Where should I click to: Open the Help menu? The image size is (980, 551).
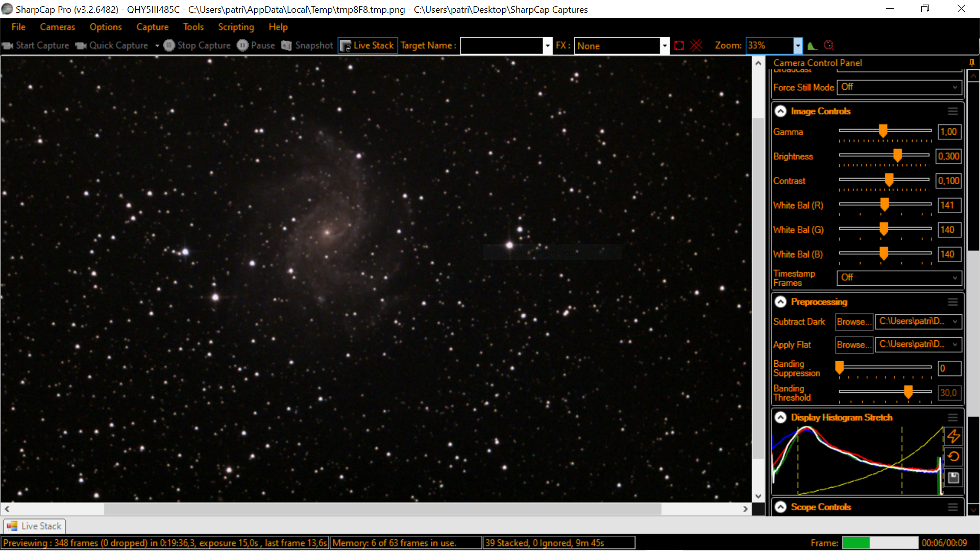[x=278, y=27]
